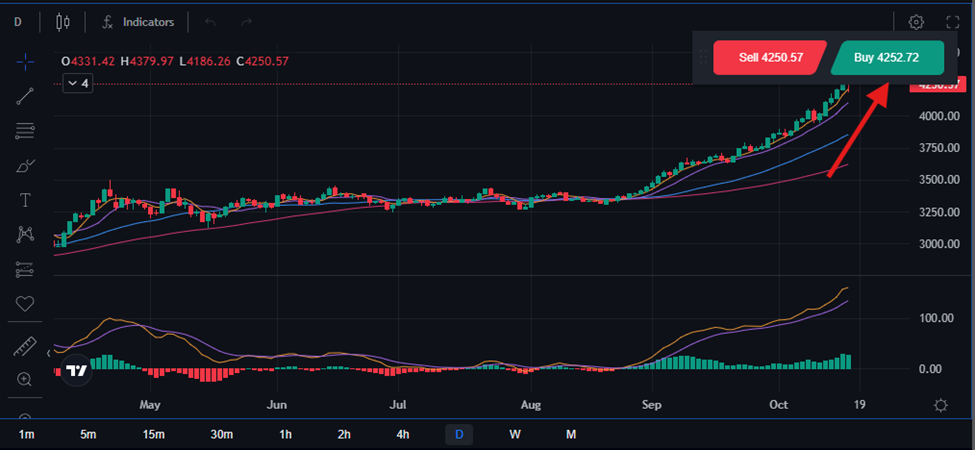Select the ruler measure tool
Image resolution: width=975 pixels, height=450 pixels.
coord(25,346)
